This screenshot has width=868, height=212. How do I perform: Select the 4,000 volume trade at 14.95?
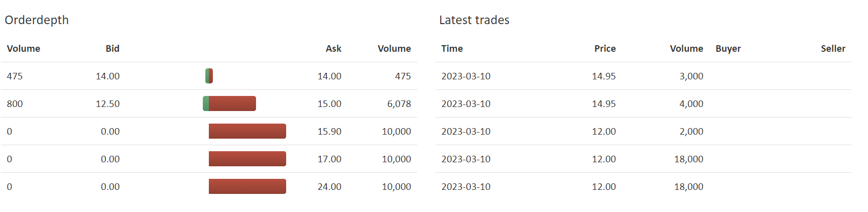pyautogui.click(x=643, y=103)
